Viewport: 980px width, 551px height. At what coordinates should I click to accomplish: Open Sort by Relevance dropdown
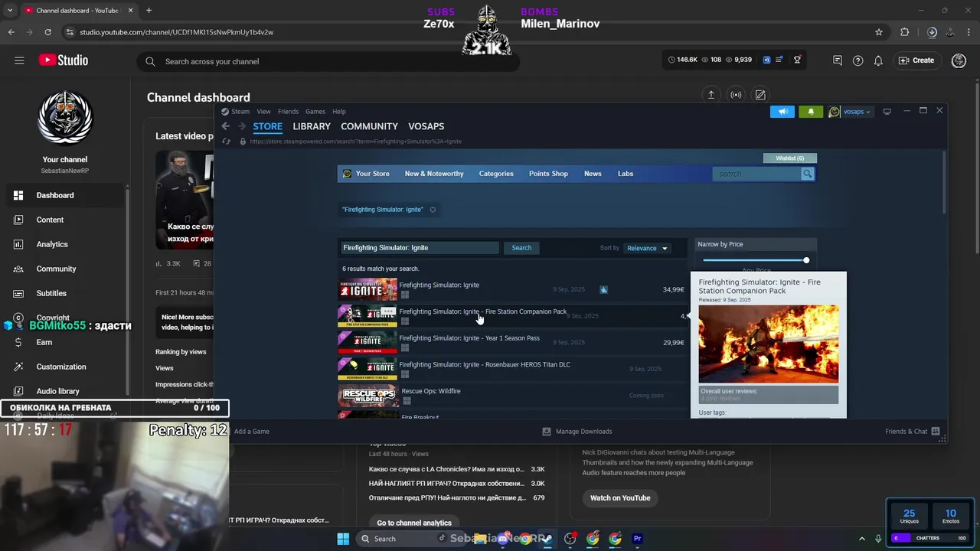click(x=647, y=248)
